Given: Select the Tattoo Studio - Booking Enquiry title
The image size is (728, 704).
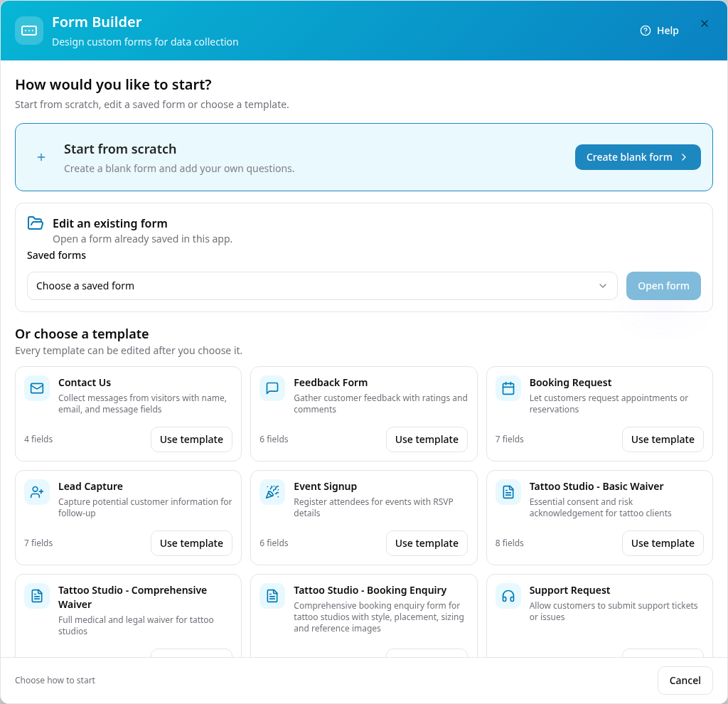Looking at the screenshot, I should (370, 590).
